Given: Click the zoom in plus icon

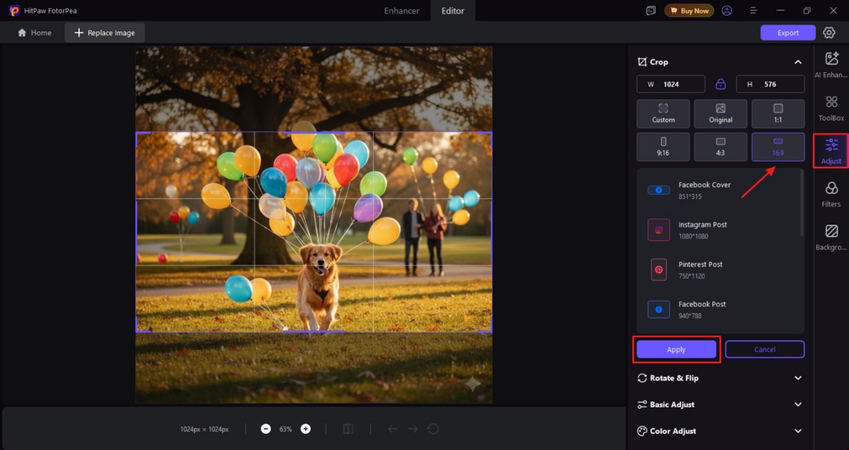Looking at the screenshot, I should tap(306, 429).
